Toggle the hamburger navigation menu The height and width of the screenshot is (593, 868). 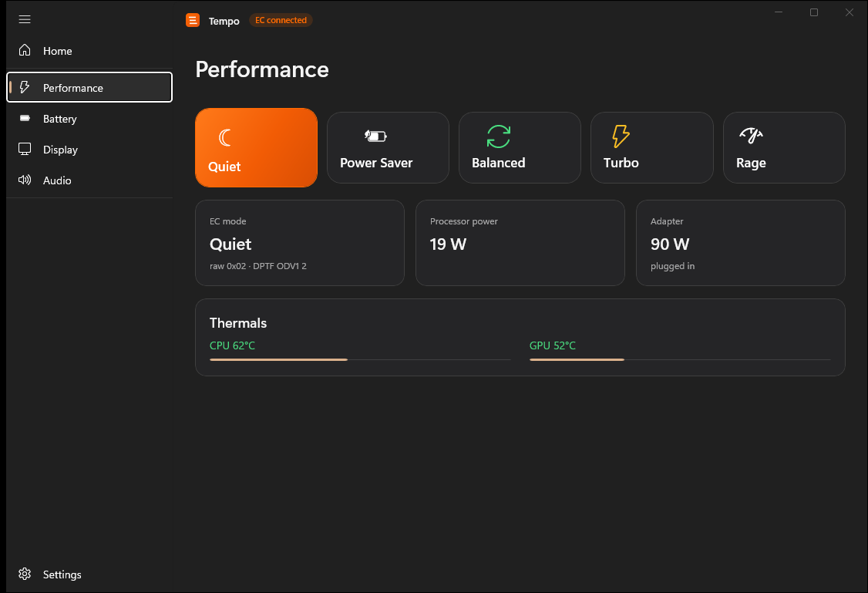click(25, 19)
